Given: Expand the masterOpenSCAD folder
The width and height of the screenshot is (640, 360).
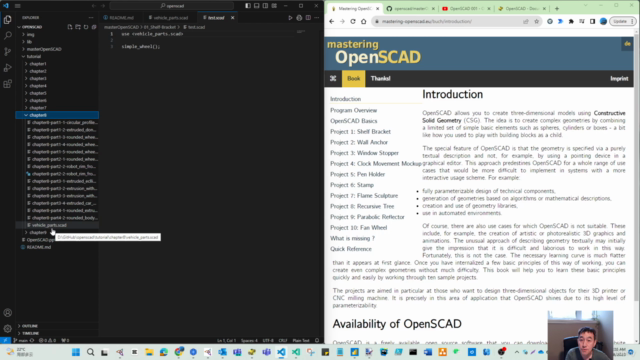Looking at the screenshot, I should click(44, 49).
